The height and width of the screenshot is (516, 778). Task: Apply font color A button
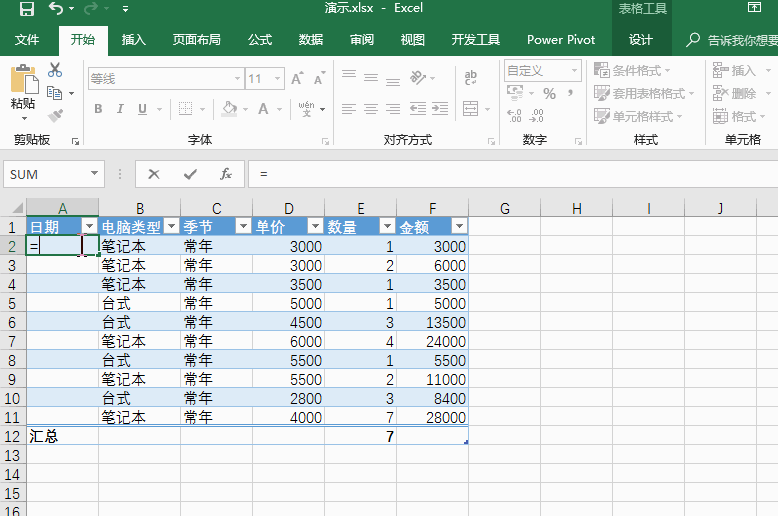263,109
